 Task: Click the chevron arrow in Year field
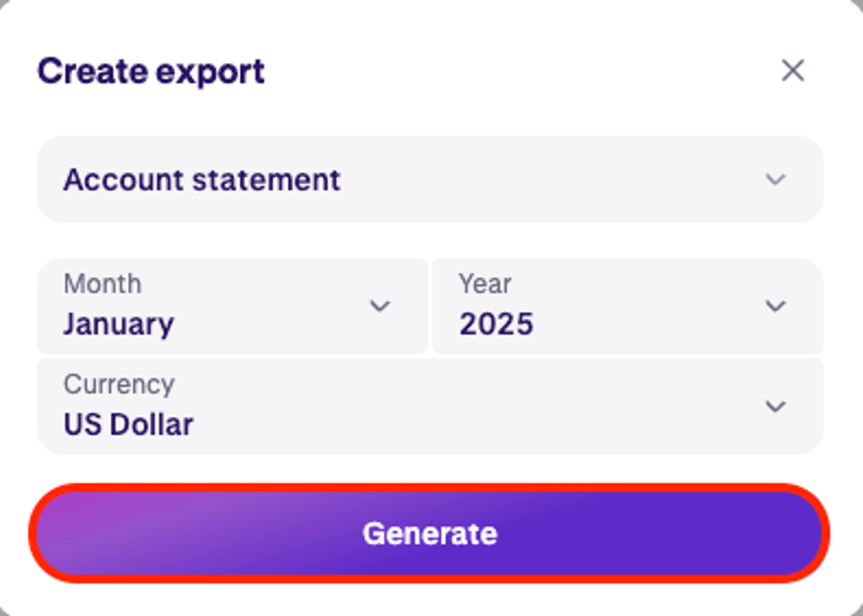tap(775, 306)
